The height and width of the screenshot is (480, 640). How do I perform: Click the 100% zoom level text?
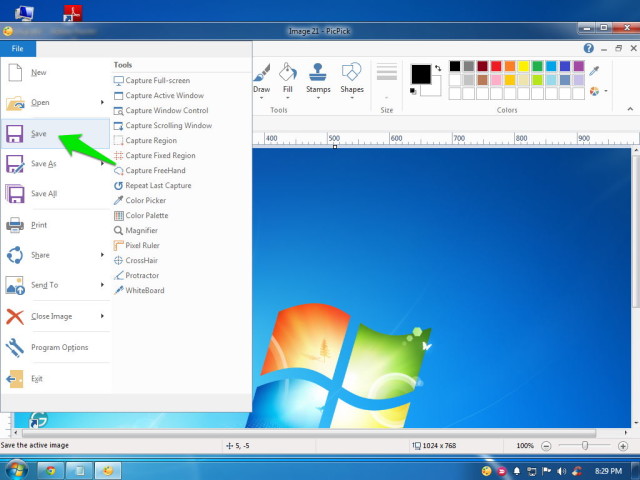click(x=525, y=446)
